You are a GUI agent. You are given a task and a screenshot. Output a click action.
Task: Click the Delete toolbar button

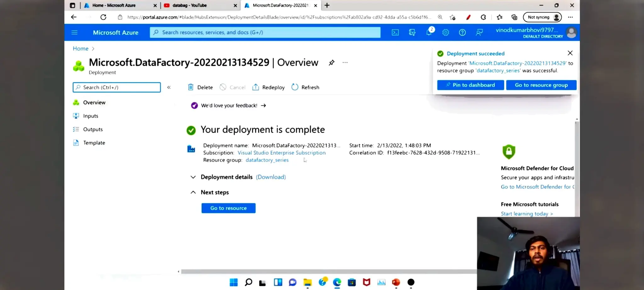200,87
